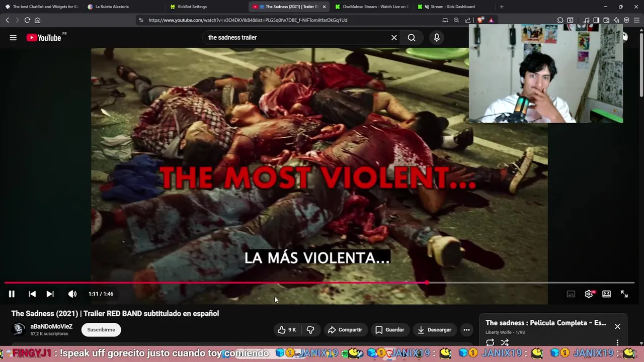The image size is (644, 362).
Task: Reload the current page
Action: pos(27,20)
